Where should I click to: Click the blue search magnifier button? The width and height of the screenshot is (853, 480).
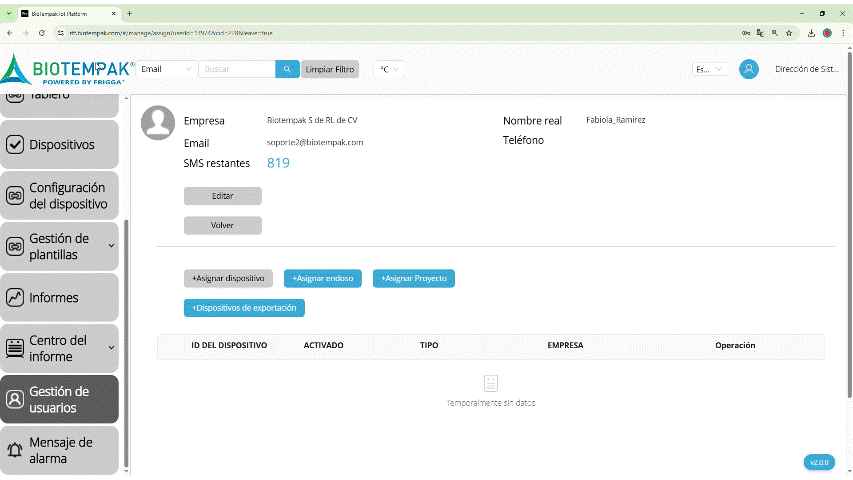(287, 69)
